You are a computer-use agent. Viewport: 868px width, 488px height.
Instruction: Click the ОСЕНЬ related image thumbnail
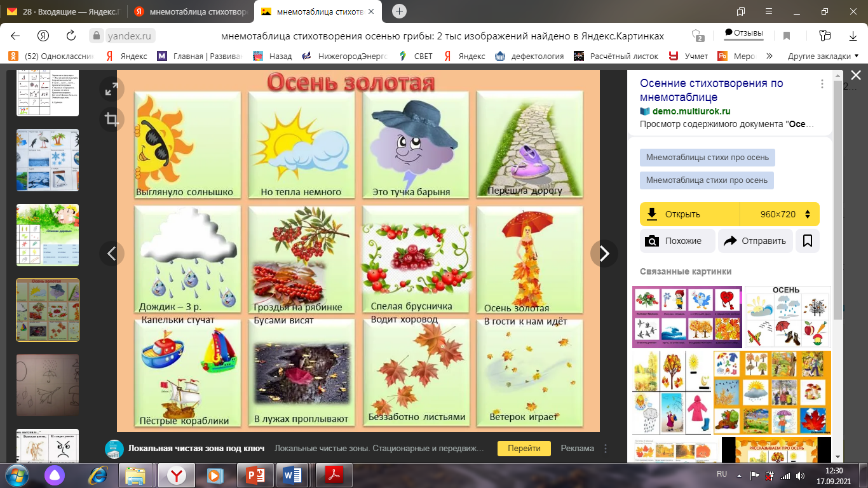click(x=787, y=317)
